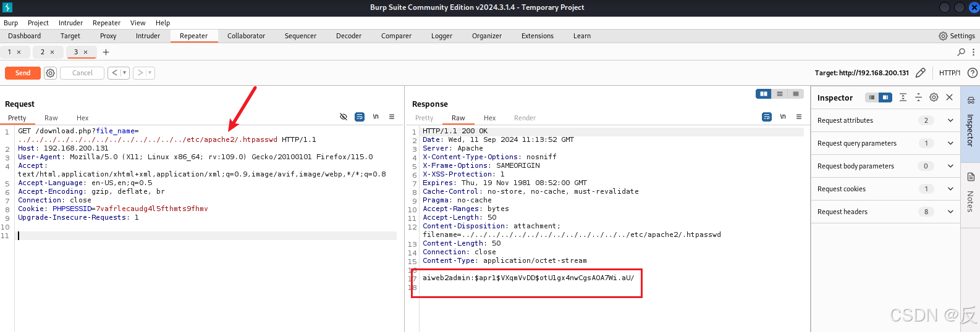The height and width of the screenshot is (332, 980).
Task: Click the Send button
Action: [x=23, y=73]
